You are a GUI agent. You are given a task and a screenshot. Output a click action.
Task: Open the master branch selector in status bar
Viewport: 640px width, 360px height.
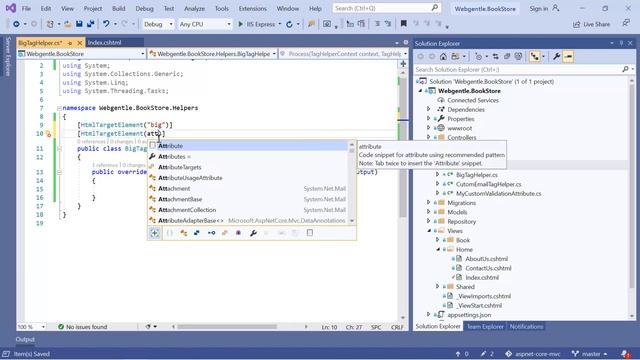pyautogui.click(x=589, y=354)
